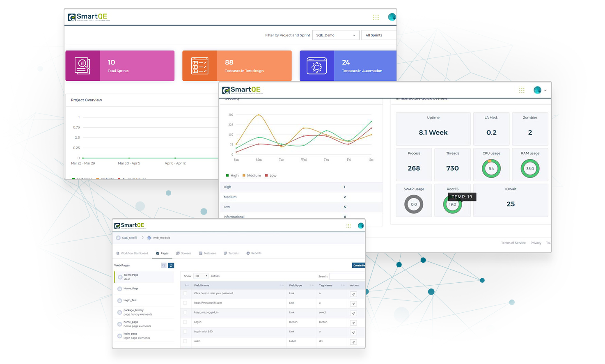The width and height of the screenshot is (605, 364).
Task: Click action icon for reset password row
Action: [353, 294]
